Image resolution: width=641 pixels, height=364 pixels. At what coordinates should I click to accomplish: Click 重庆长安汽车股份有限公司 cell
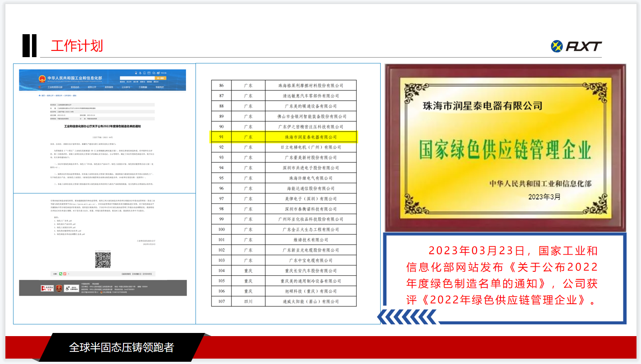(x=310, y=271)
